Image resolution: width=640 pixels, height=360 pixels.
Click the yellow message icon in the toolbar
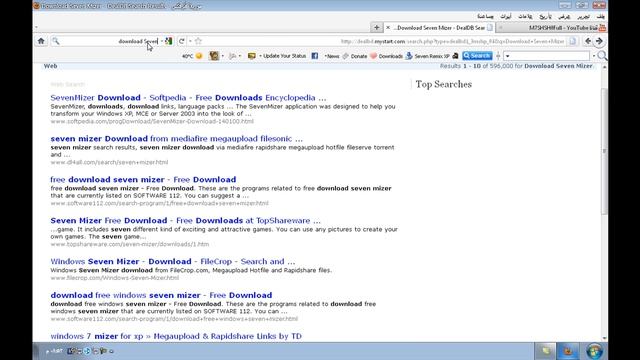tap(251, 56)
